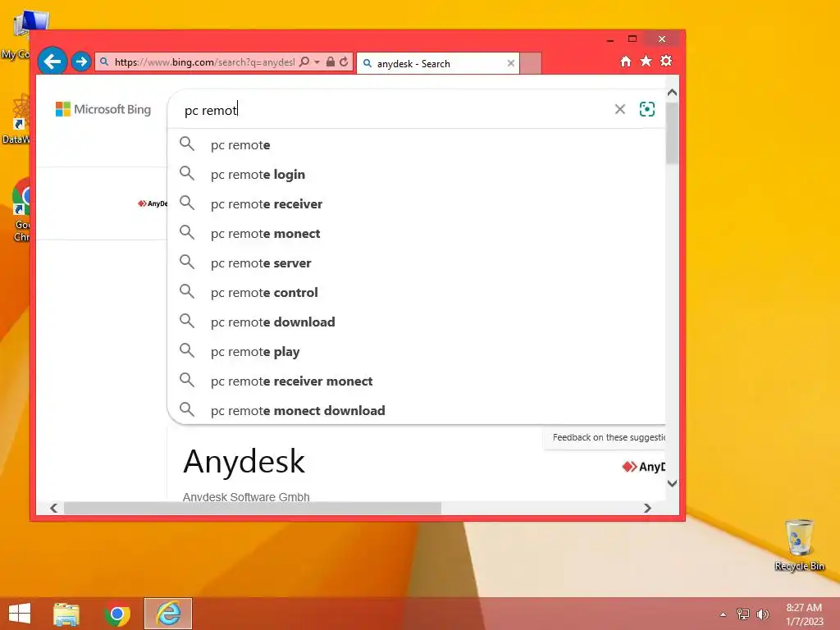Click the "Anydesk Software Gmbh" text

[246, 497]
